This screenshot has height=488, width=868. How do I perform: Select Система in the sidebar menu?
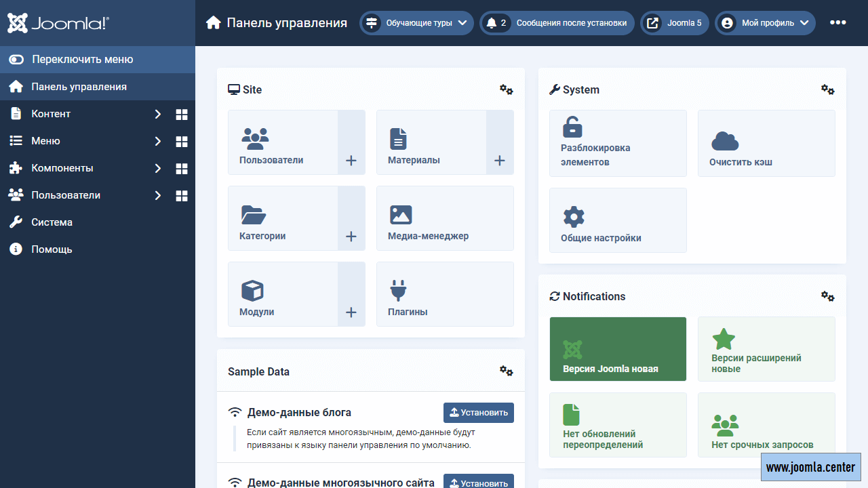[x=52, y=222]
